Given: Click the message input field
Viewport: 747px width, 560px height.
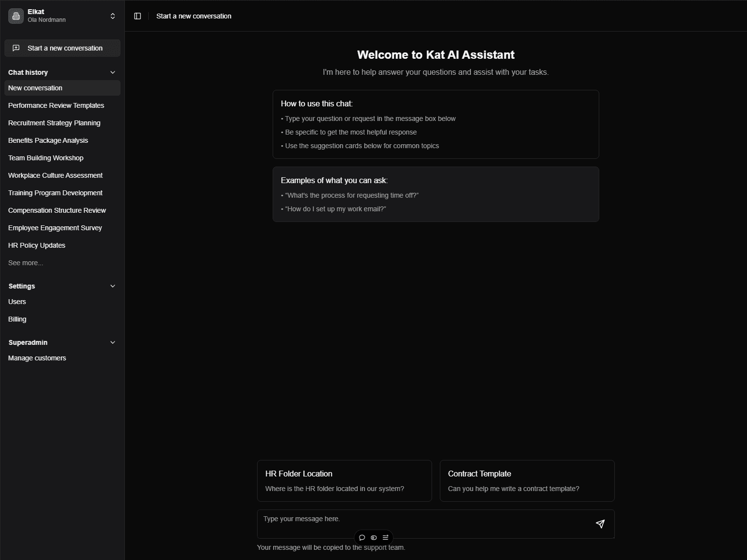Looking at the screenshot, I should (x=423, y=520).
